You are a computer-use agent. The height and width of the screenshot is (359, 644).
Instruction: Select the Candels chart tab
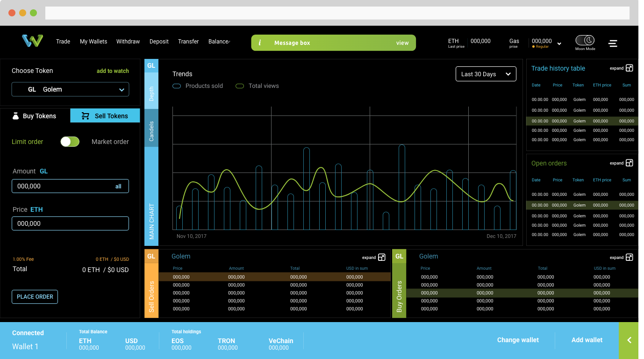[151, 128]
